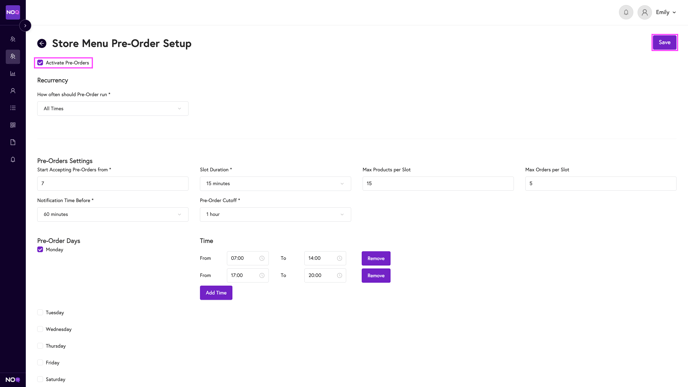Open the Pre-Order Cutoff dropdown
The width and height of the screenshot is (688, 387).
tap(275, 214)
